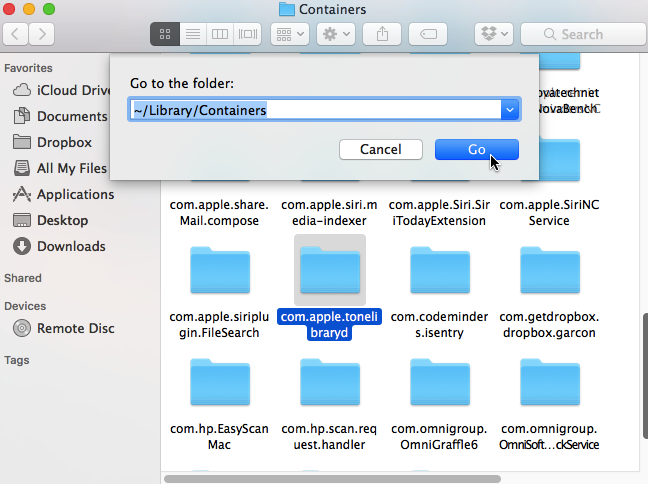Switch to icon view
The image size is (648, 484).
(165, 34)
